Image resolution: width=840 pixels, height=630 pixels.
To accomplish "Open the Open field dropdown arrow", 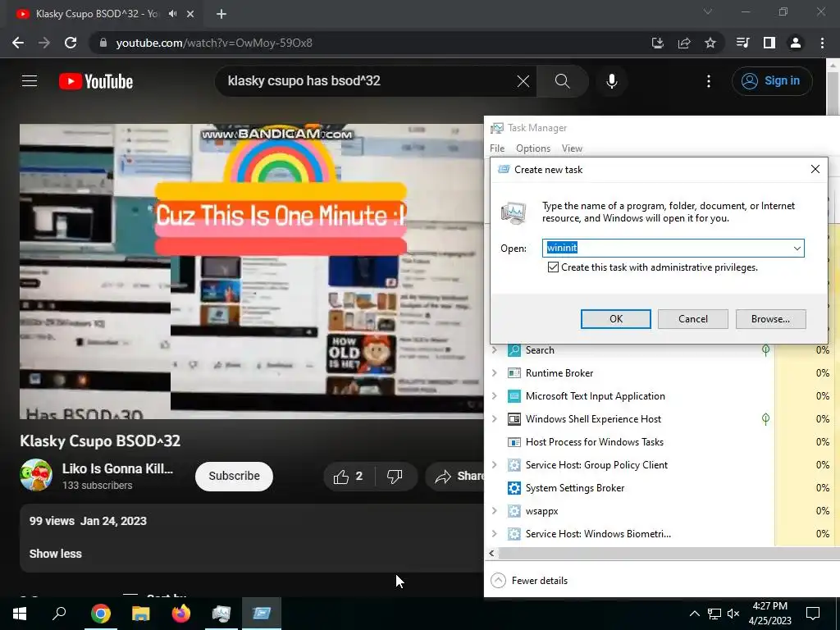I will [x=797, y=248].
